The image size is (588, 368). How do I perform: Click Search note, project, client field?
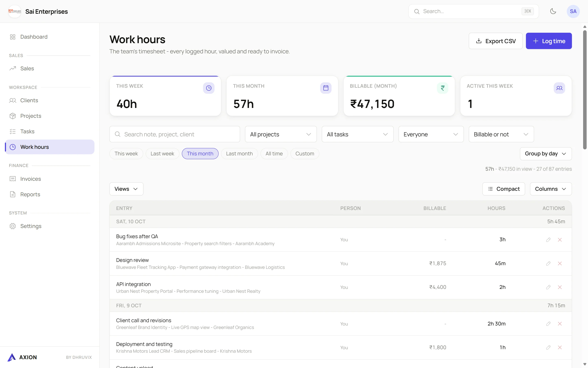click(x=174, y=134)
